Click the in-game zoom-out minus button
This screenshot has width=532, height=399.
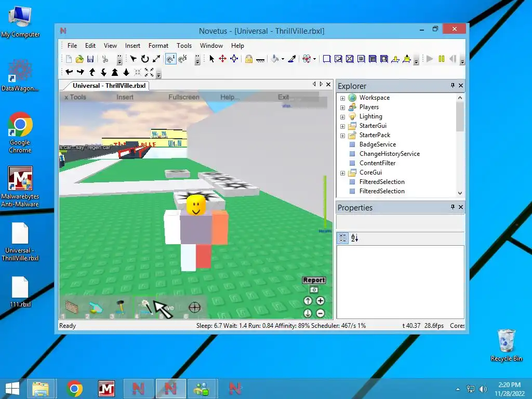coord(320,313)
